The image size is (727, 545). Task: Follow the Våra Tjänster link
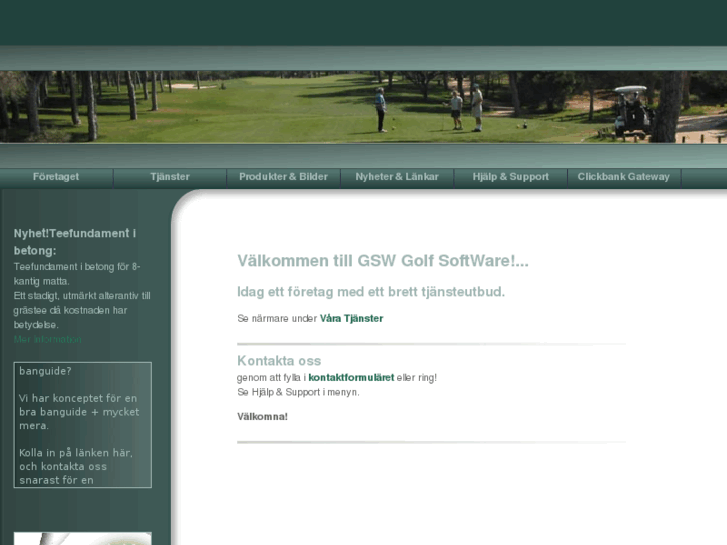[351, 319]
